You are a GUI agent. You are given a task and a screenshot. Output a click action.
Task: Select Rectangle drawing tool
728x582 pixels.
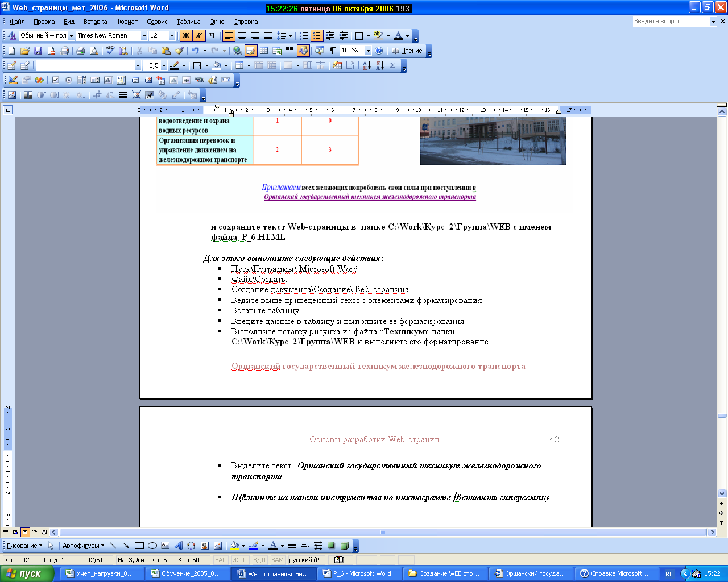139,546
